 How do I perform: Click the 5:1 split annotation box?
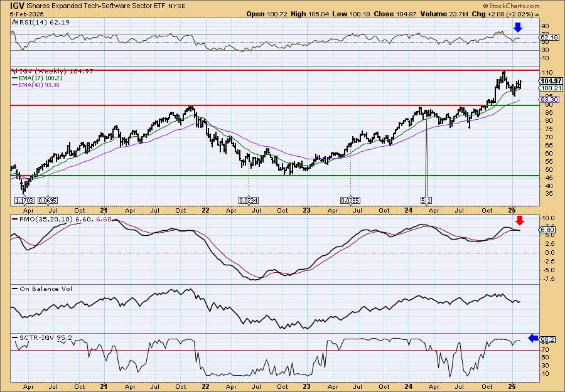pos(426,200)
